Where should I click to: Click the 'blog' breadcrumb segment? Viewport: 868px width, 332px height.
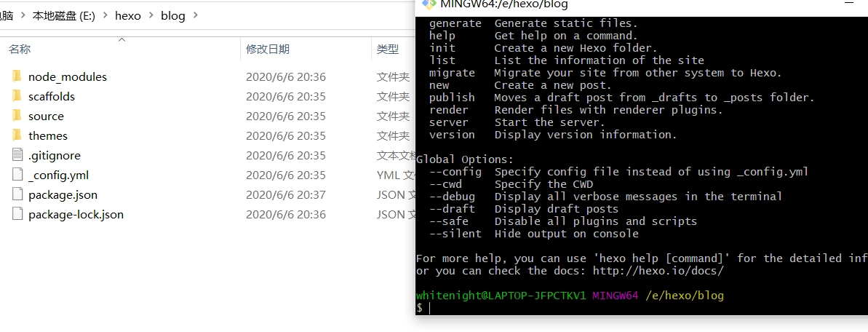173,15
